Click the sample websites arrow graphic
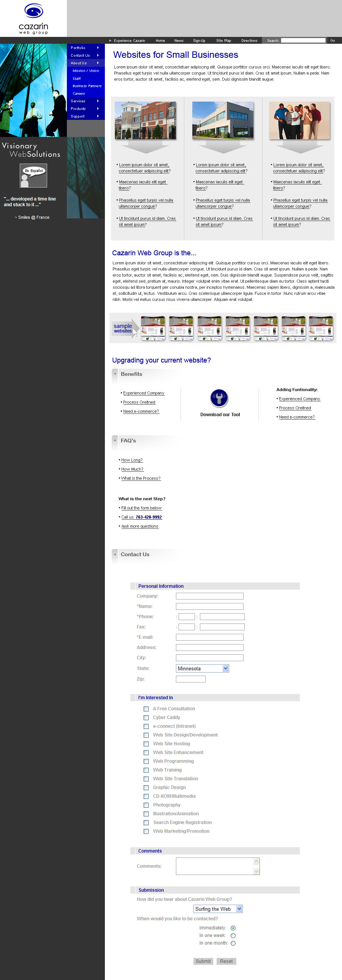342x980 pixels. [x=124, y=328]
